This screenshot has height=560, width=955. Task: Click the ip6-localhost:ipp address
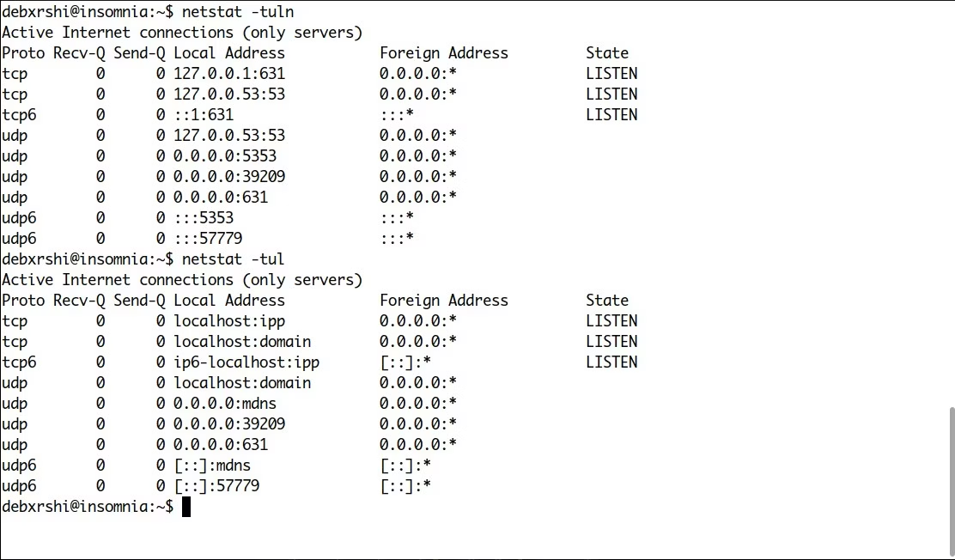tap(246, 362)
